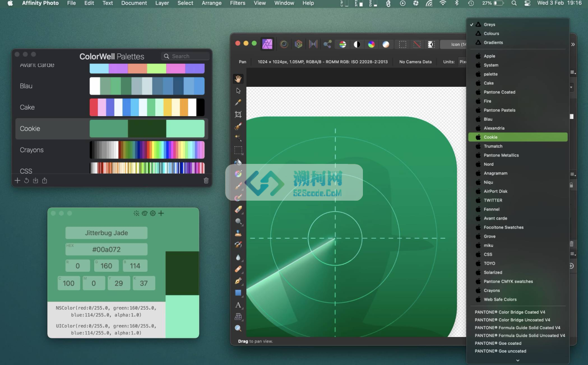Apply Auto Contrast half-circle icon

tap(357, 44)
